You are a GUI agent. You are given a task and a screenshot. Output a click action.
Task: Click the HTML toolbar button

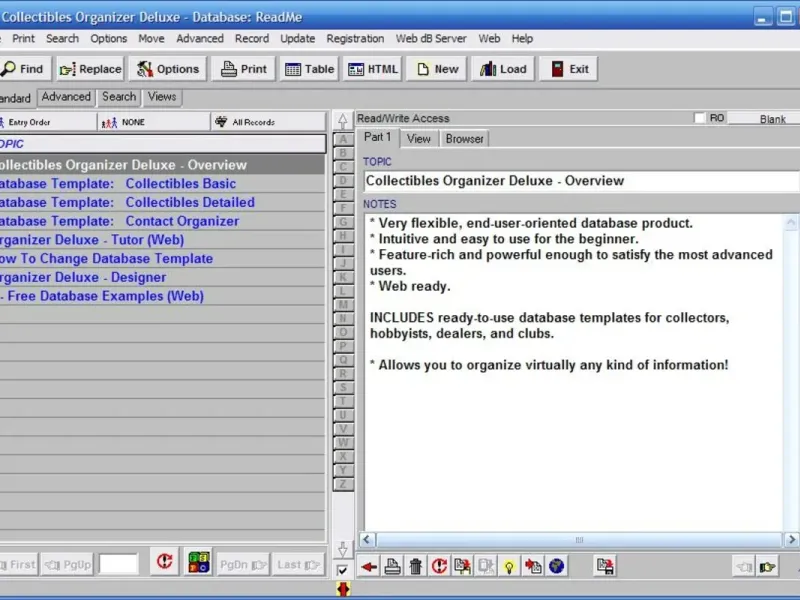point(373,69)
